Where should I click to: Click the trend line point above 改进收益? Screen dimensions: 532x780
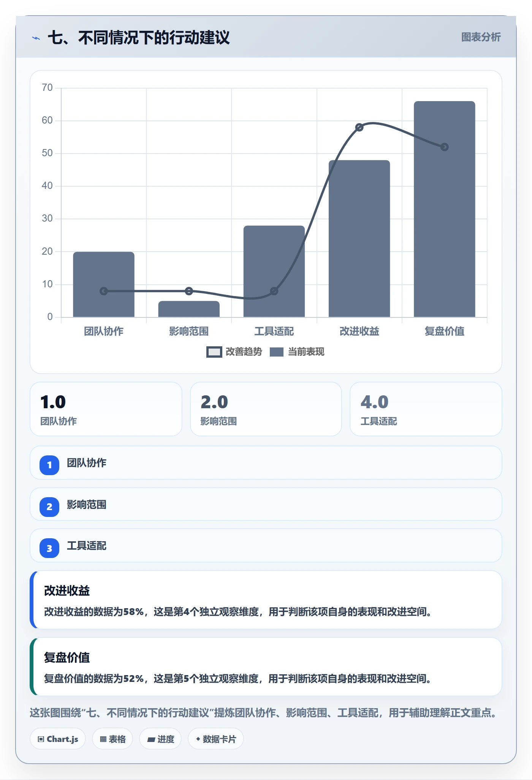[x=359, y=127]
